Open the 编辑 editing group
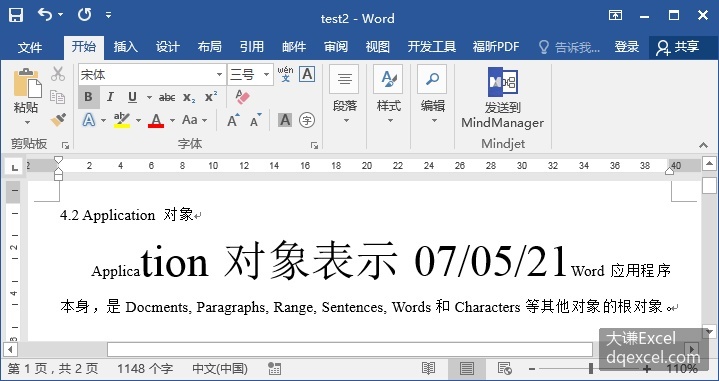Image resolution: width=719 pixels, height=381 pixels. 432,95
